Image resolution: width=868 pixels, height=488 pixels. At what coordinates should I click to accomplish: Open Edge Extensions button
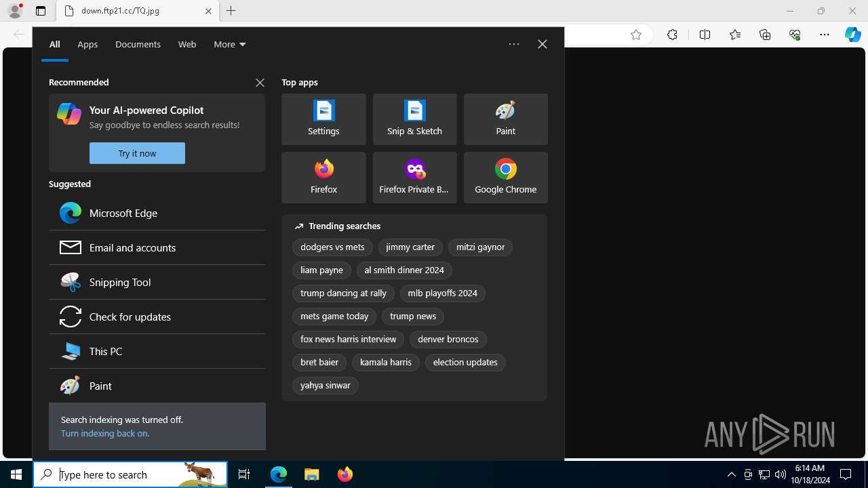[x=672, y=35]
